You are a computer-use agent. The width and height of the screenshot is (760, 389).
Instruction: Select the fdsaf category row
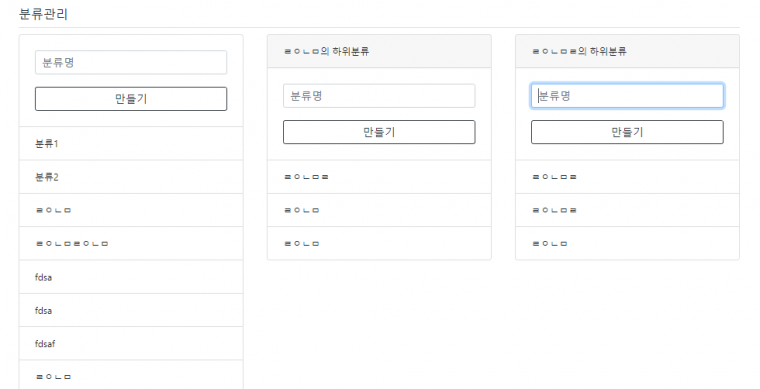pyautogui.click(x=131, y=344)
